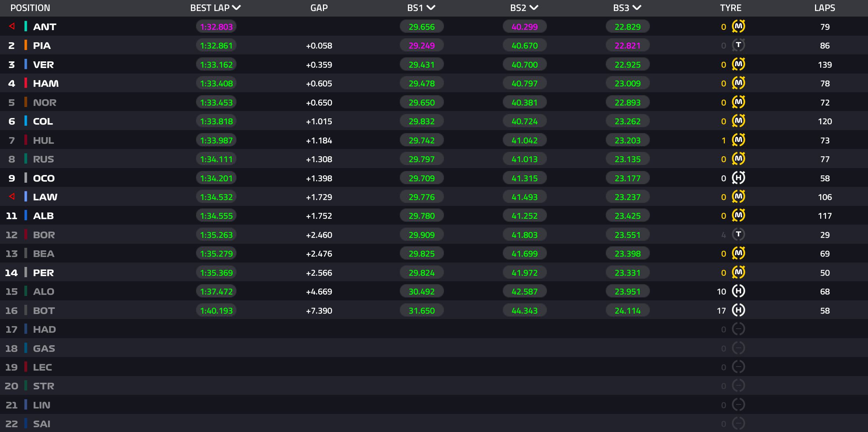Open the BS3 column dropdown

(x=637, y=8)
